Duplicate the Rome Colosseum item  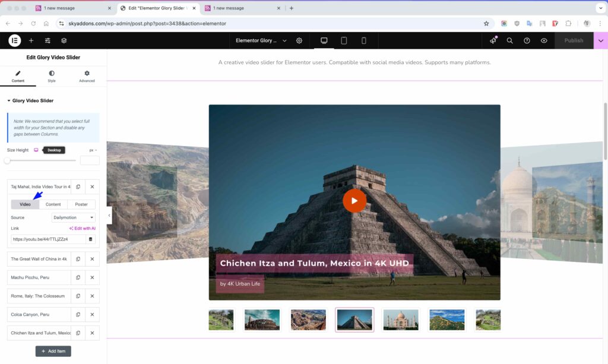pyautogui.click(x=78, y=296)
